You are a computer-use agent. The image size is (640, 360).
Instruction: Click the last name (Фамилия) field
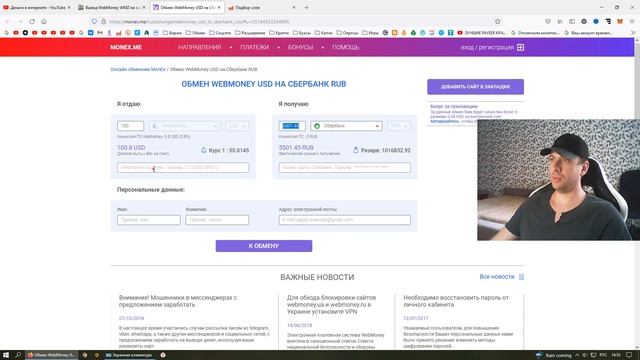[217, 220]
